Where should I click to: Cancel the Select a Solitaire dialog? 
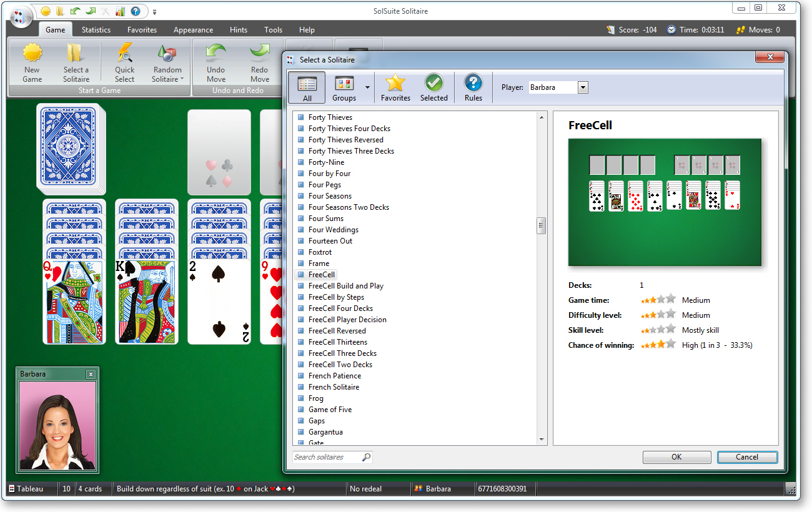pos(747,456)
